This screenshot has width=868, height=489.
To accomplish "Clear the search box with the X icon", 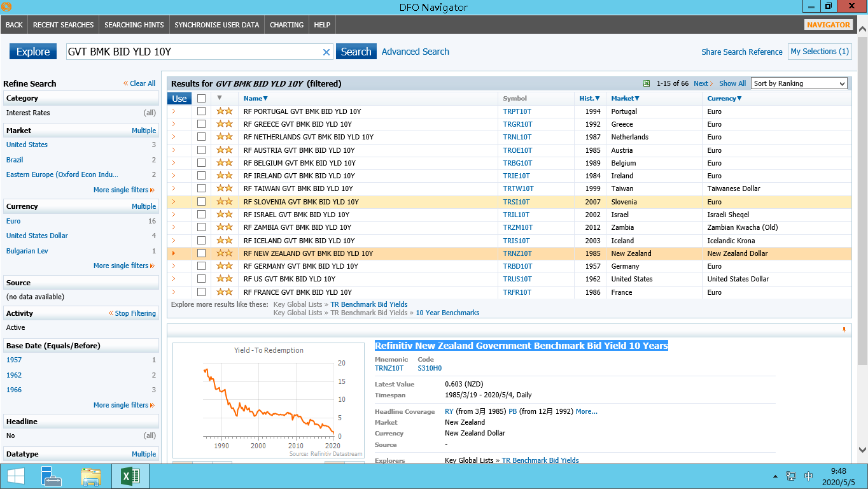I will (x=326, y=52).
